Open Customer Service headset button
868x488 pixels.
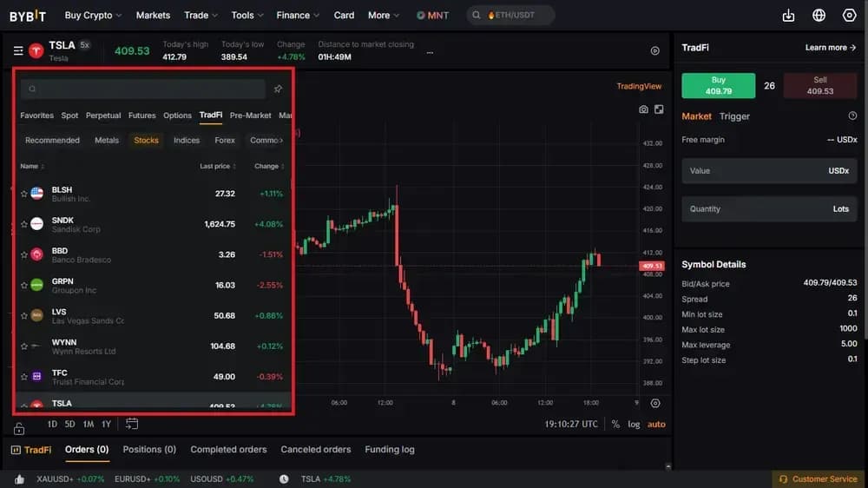819,479
